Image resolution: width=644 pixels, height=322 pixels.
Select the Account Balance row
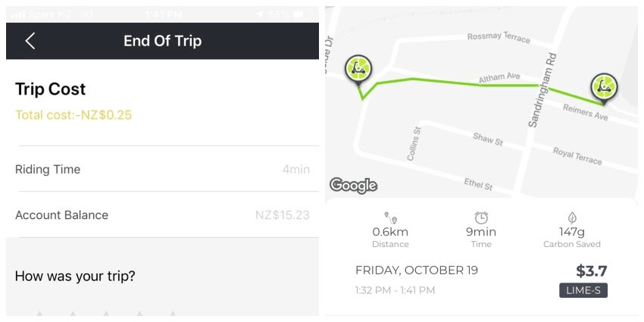click(162, 215)
